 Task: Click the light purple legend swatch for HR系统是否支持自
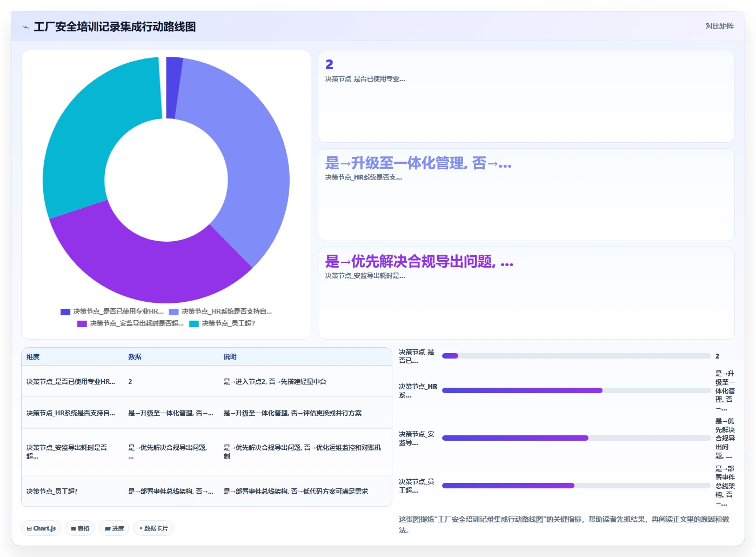pos(173,311)
